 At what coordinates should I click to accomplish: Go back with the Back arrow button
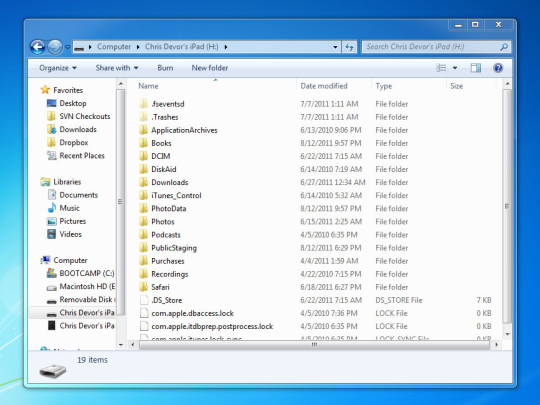[38, 47]
